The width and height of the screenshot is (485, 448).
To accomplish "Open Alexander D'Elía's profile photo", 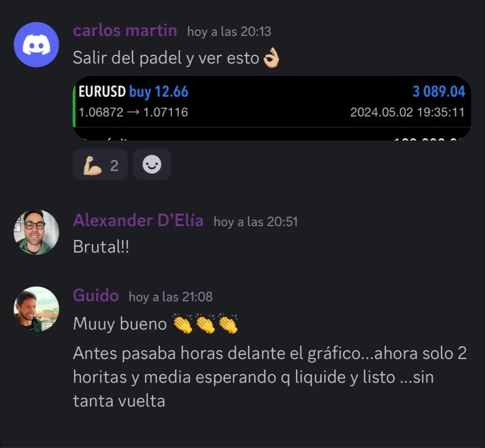I will point(36,232).
